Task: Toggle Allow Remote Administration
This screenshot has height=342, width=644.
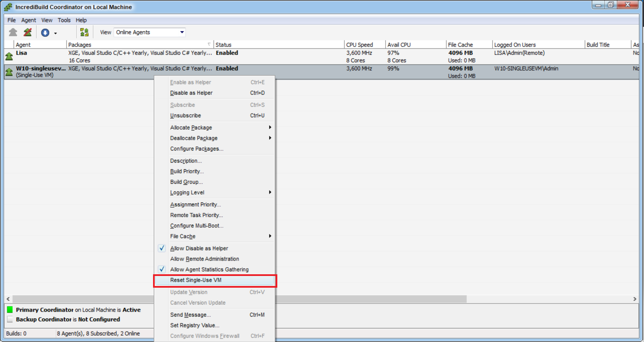Action: click(214, 259)
